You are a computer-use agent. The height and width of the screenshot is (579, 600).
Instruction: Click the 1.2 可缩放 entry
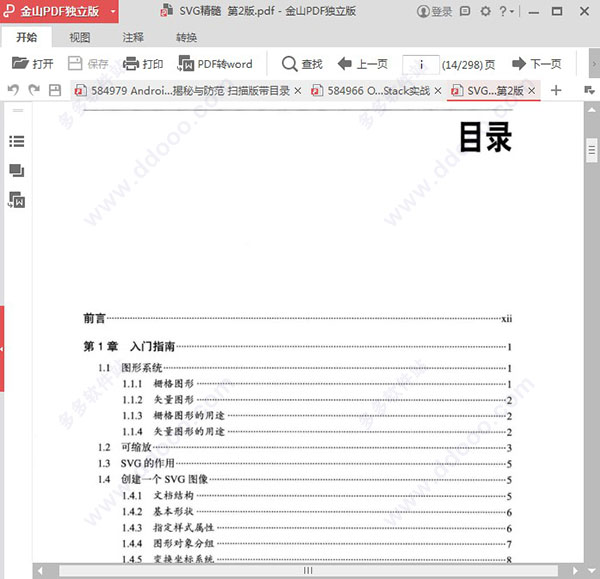[305, 448]
